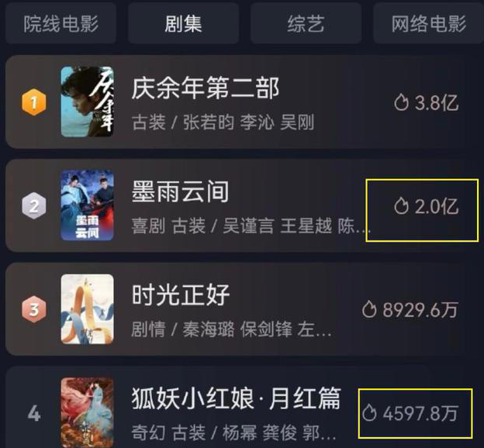The height and width of the screenshot is (448, 484).
Task: Open the 墨雨云间 title link
Action: tap(180, 191)
